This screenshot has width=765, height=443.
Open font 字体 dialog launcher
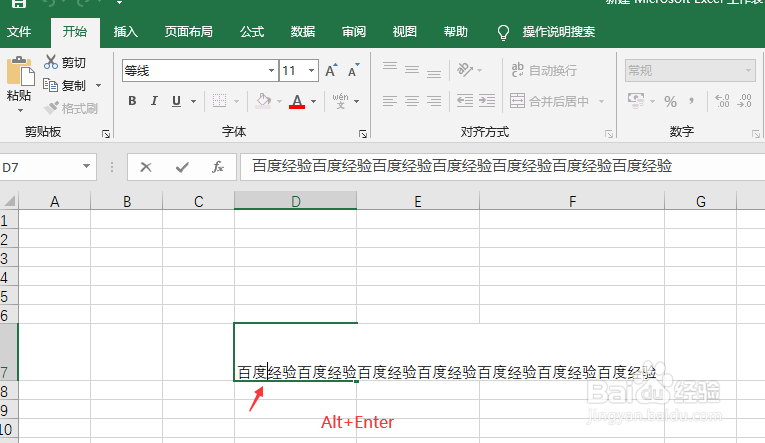click(363, 134)
